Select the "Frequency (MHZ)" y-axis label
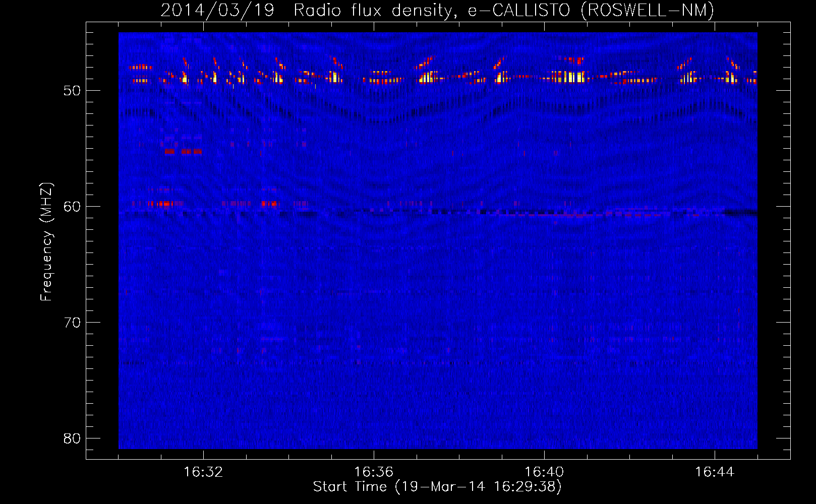The width and height of the screenshot is (816, 504). 46,242
